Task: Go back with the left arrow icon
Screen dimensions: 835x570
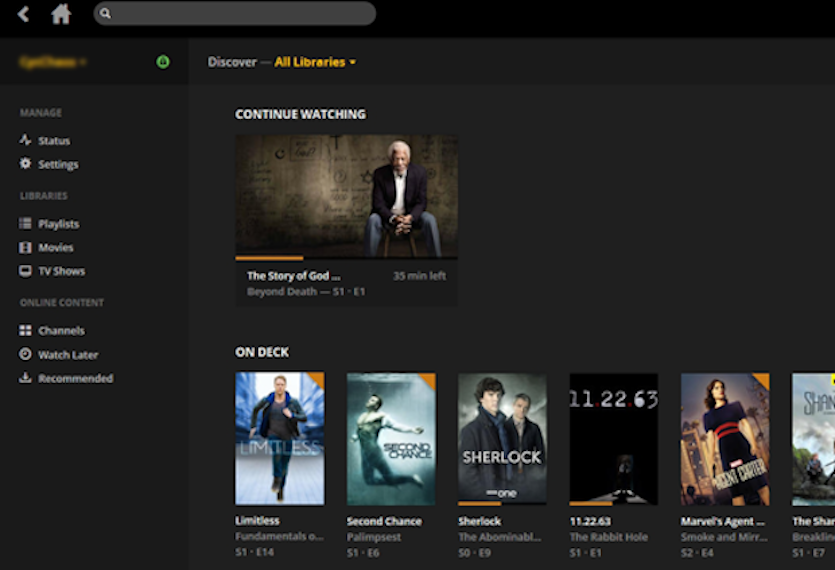Action: (x=23, y=14)
